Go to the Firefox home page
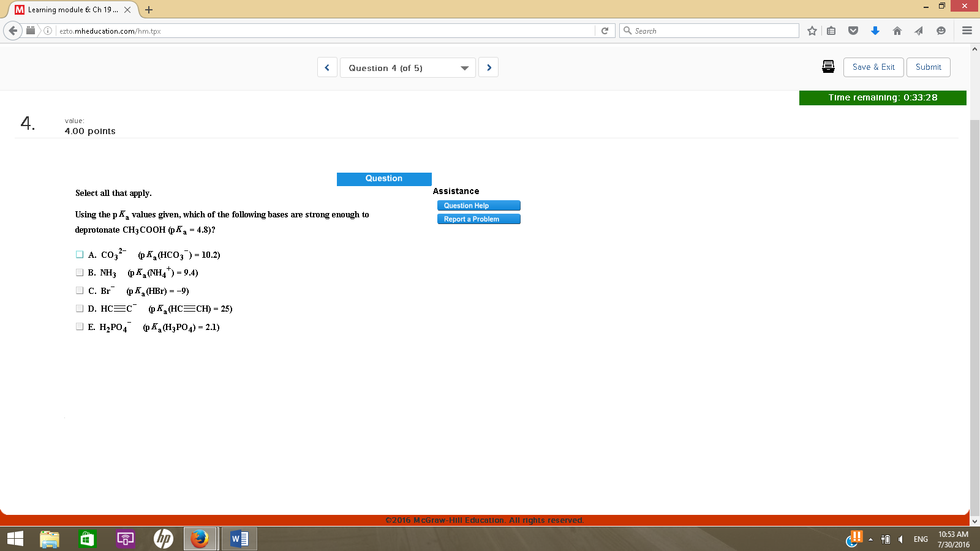 point(897,31)
